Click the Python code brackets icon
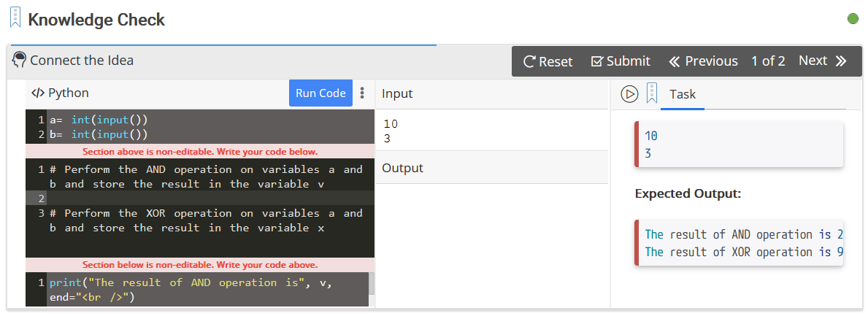Screen dimensions: 868x316 pos(38,93)
